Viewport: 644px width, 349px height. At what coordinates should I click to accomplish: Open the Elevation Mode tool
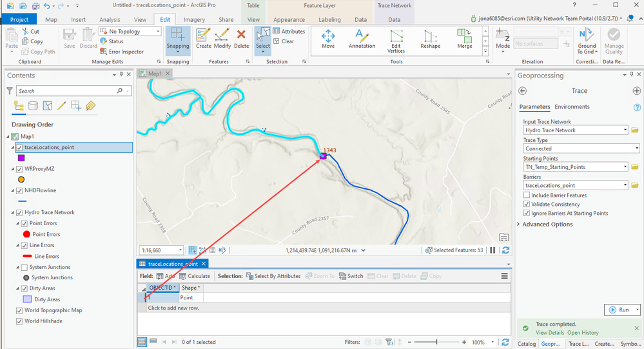[x=503, y=39]
